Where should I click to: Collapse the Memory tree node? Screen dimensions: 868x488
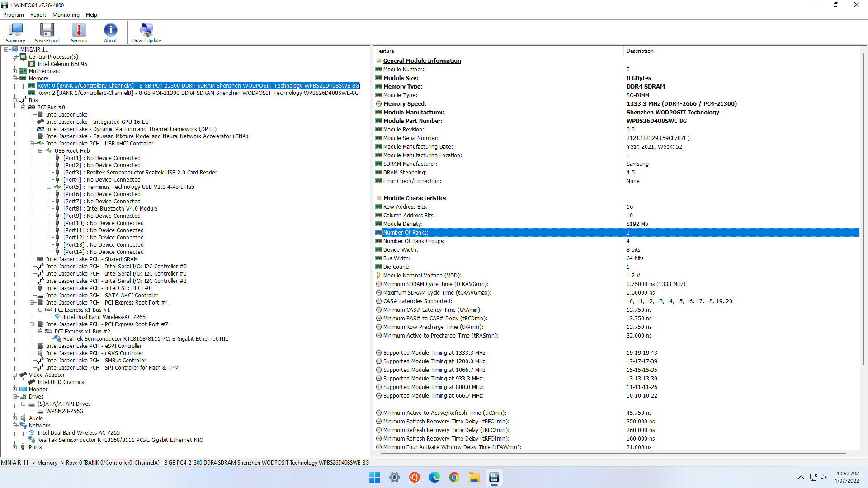pyautogui.click(x=15, y=79)
